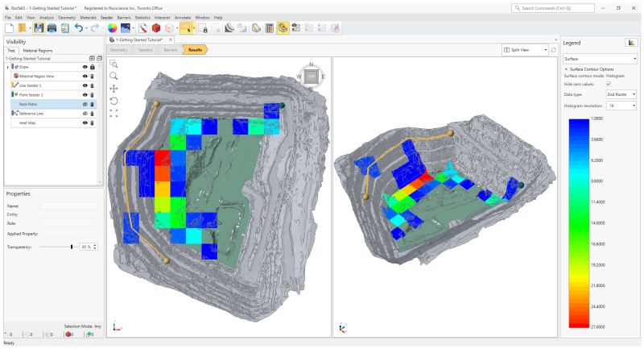644x349 pixels.
Task: Activate the rectangular selection tool
Action: tap(186, 28)
